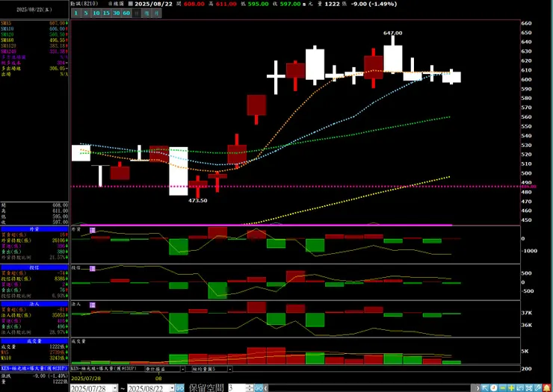Screen dimensions: 553x392
Task: Click the 2025/07/28 axis date label
Action: [86, 379]
